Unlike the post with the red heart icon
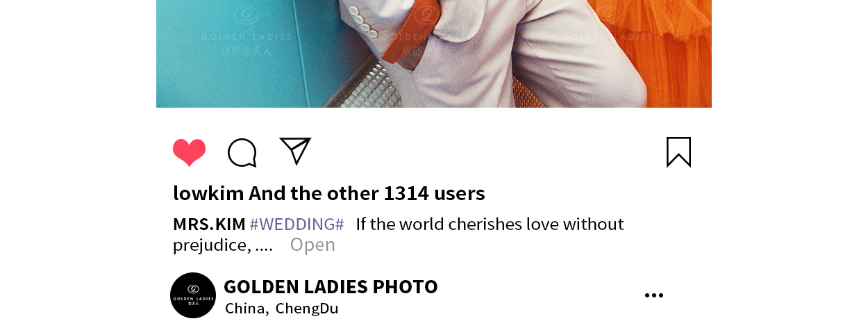This screenshot has width=868, height=328. (x=189, y=153)
